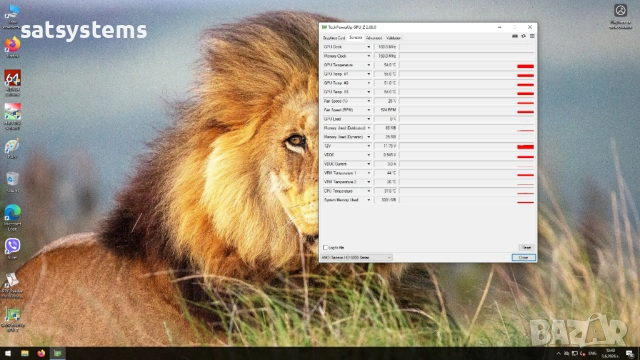640x360 pixels.
Task: Expand the Memory Used (Dedicated) dropdown
Action: coord(369,128)
